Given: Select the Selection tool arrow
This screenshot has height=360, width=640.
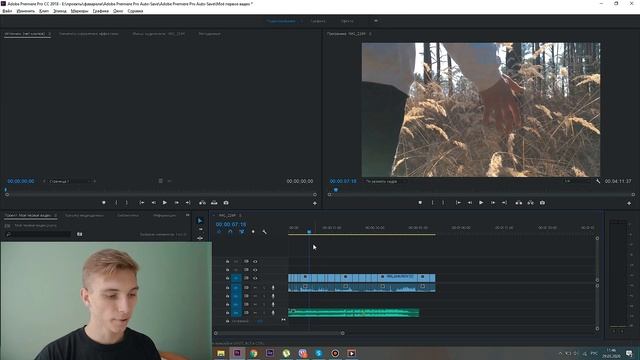Looking at the screenshot, I should click(200, 220).
